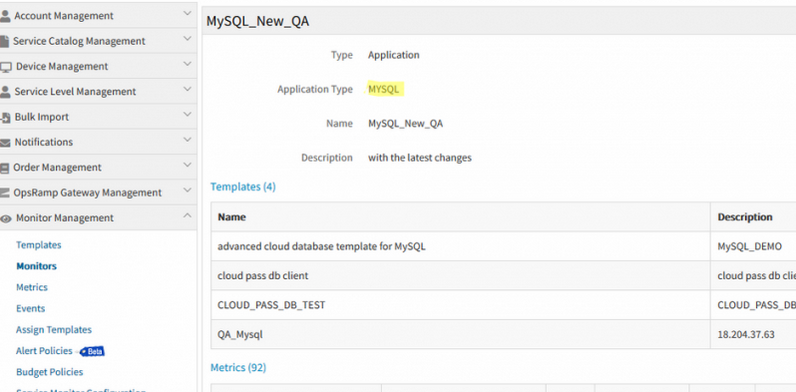796x392 pixels.
Task: Select the Monitor Management menu label
Action: click(x=65, y=218)
